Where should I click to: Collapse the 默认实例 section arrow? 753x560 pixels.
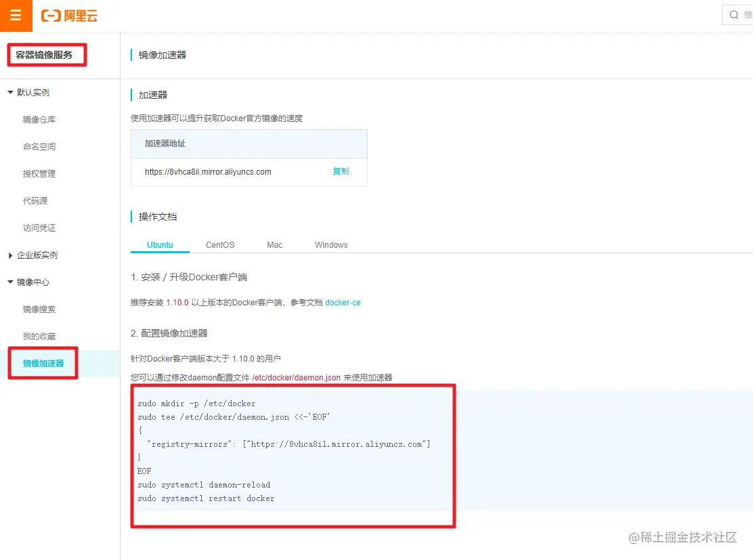(10, 92)
